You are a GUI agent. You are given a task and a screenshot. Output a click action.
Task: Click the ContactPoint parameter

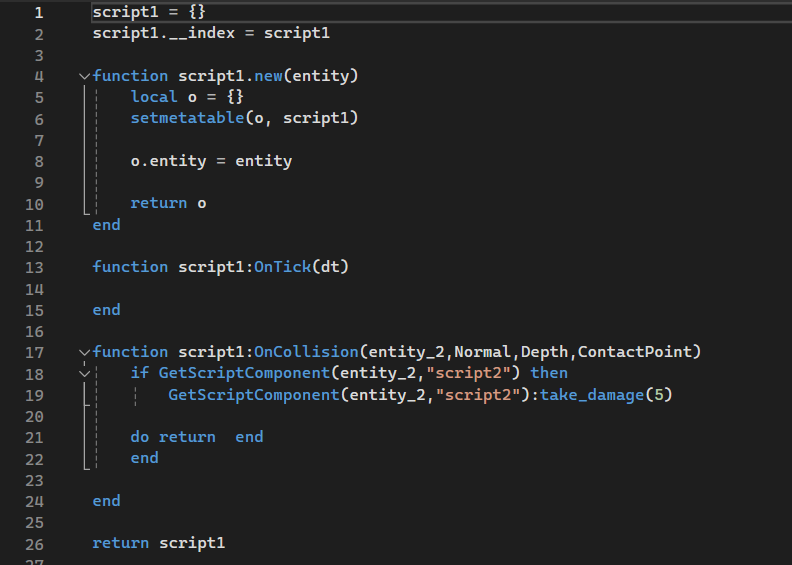click(x=634, y=352)
